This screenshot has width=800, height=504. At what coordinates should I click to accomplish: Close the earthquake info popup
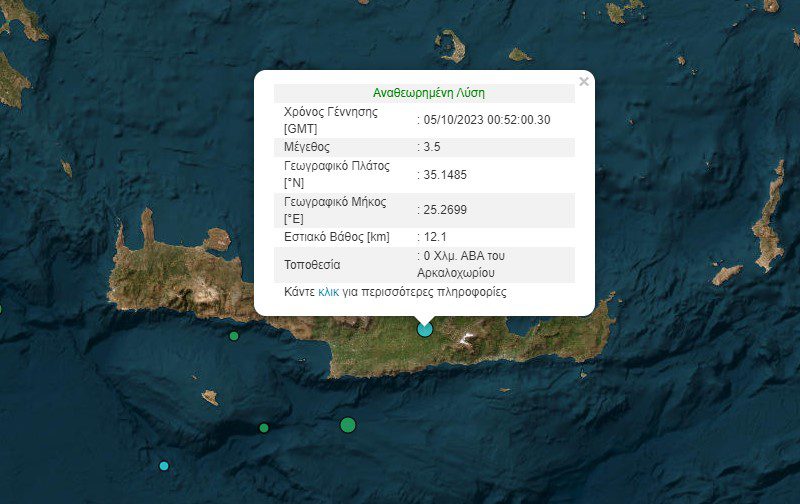pos(584,82)
